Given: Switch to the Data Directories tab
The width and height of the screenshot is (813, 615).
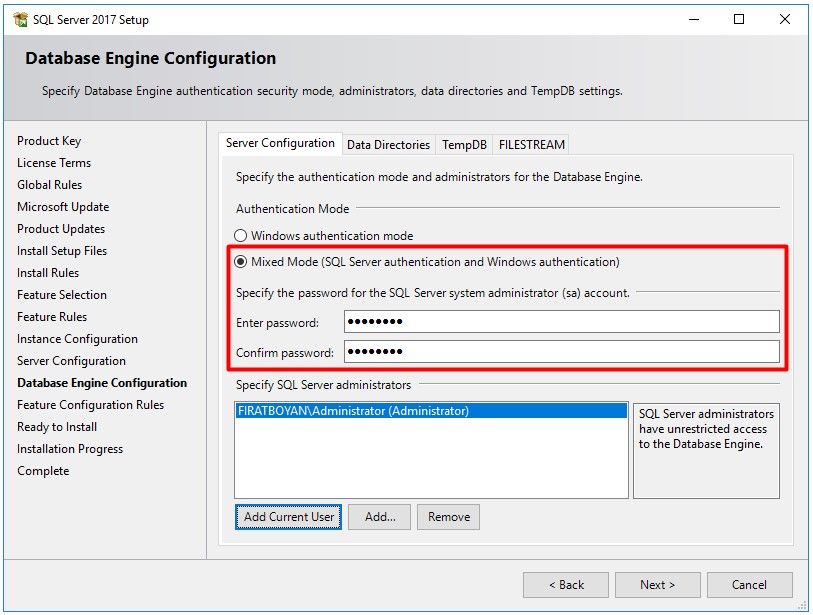Looking at the screenshot, I should (388, 145).
